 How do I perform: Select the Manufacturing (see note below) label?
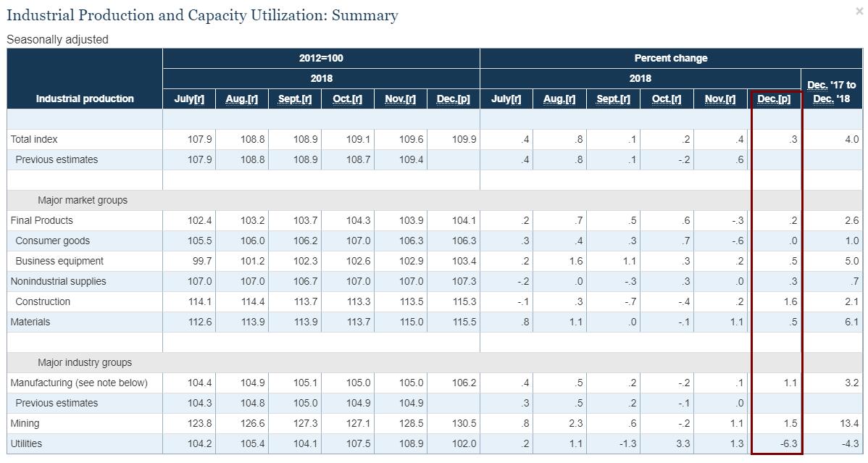79,383
